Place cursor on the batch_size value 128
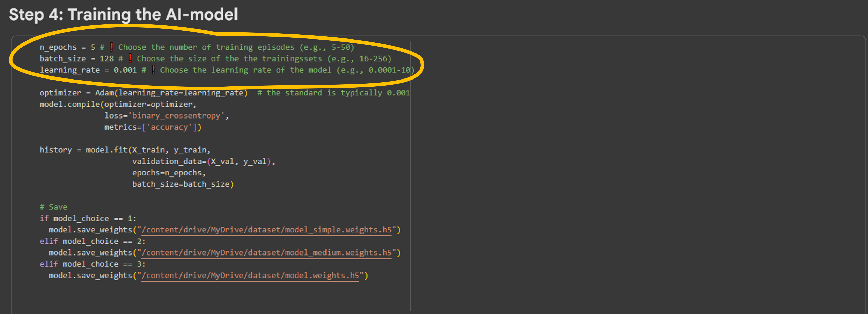The image size is (868, 314). 106,59
